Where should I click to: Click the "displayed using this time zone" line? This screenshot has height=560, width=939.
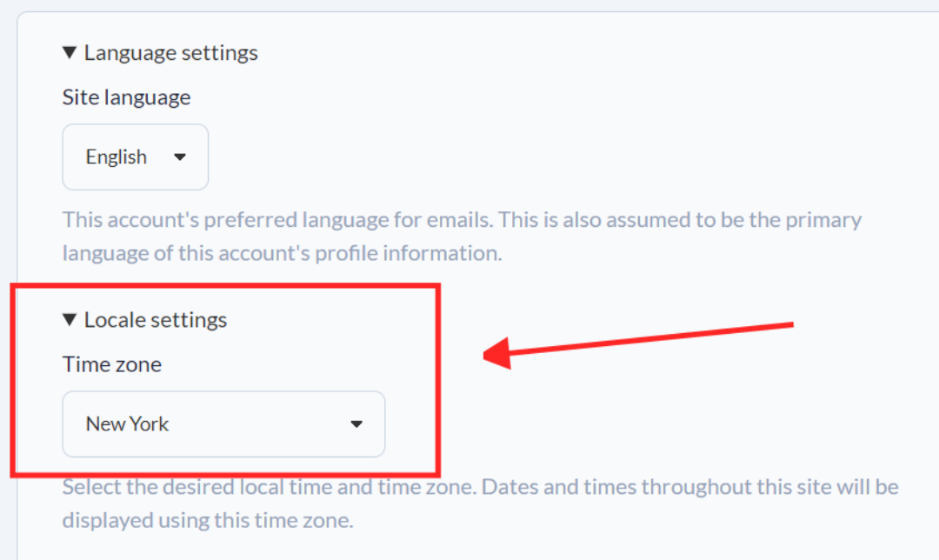point(208,521)
